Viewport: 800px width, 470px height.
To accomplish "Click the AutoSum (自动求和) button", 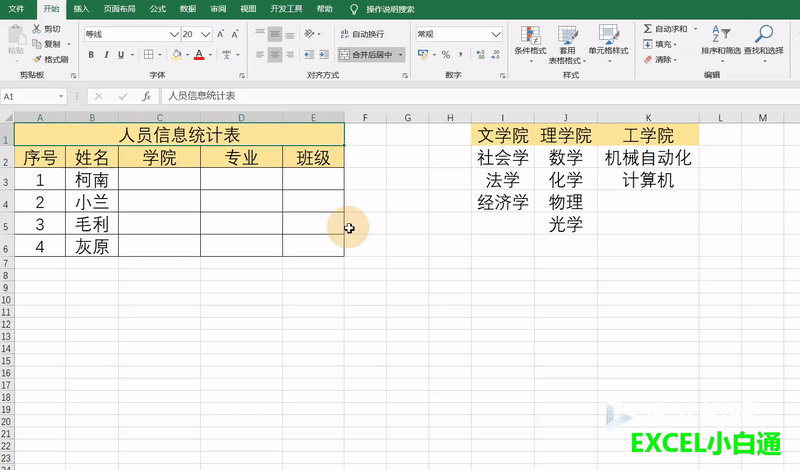I will [665, 29].
